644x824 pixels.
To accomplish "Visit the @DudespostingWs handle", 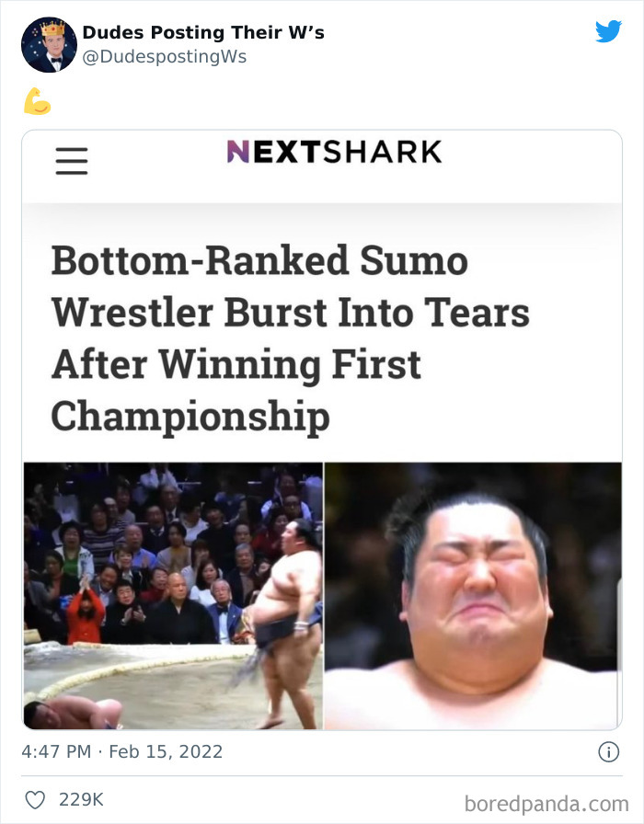I will pyautogui.click(x=165, y=57).
